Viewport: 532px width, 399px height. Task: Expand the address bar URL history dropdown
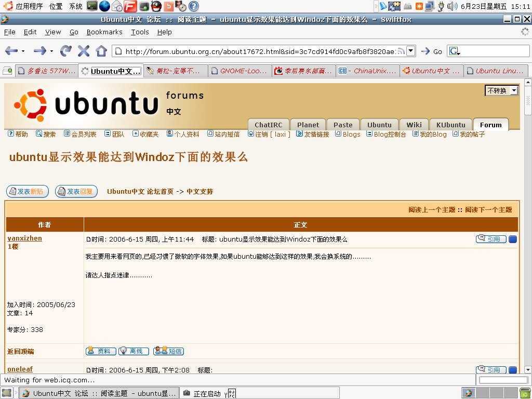pyautogui.click(x=410, y=51)
